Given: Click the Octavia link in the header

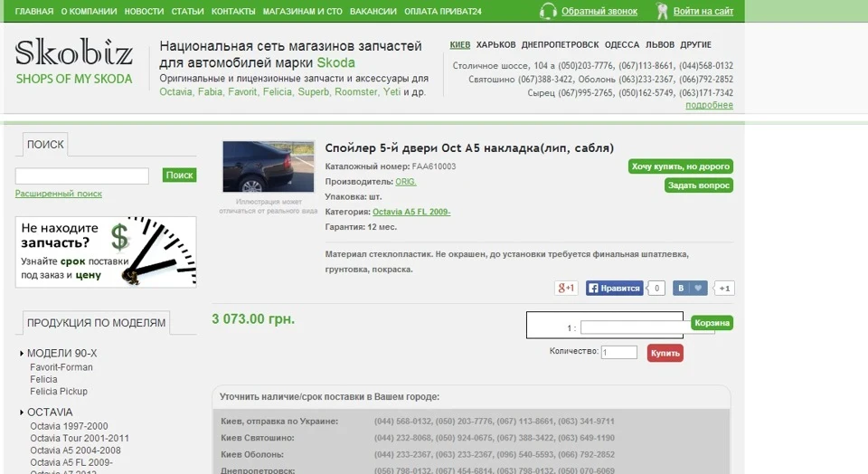Looking at the screenshot, I should click(175, 92).
